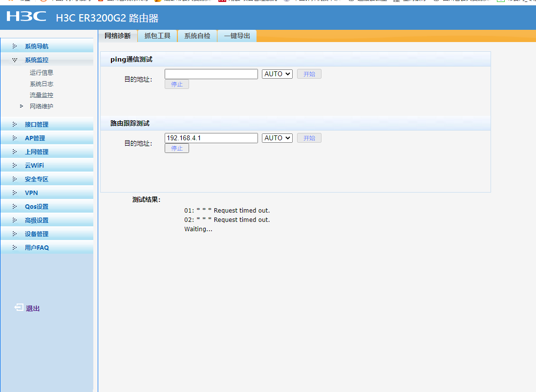Viewport: 536px width, 392px height.
Task: Click the 'Waiting...' status text
Action: (198, 229)
